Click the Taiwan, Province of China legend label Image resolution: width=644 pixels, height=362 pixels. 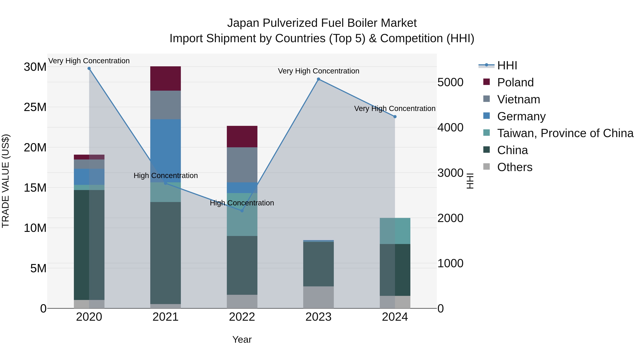point(565,133)
